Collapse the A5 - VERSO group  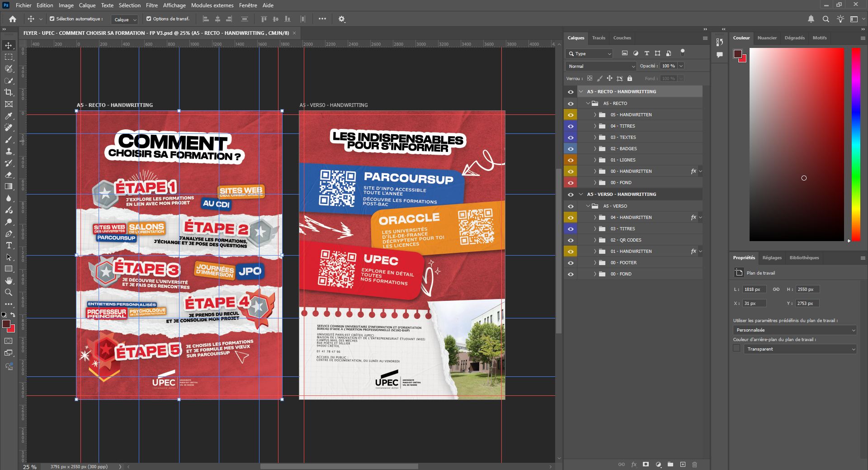(x=588, y=206)
